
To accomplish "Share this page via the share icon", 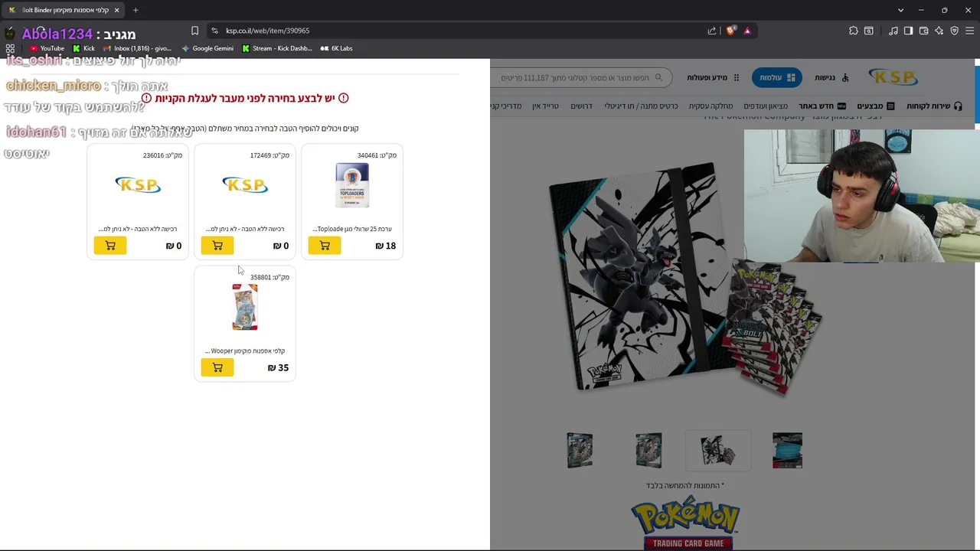I will 712,31.
